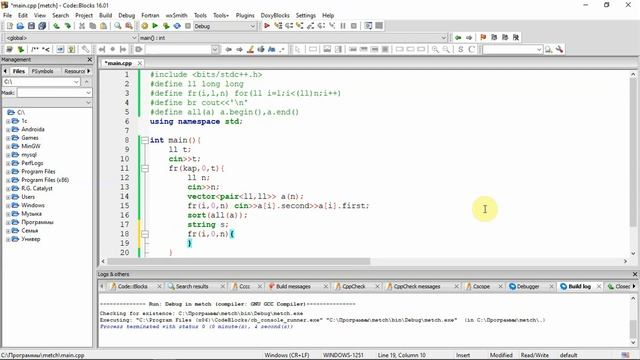Click the Toggle bookmark flag icon
The image size is (640, 360).
point(483,38)
